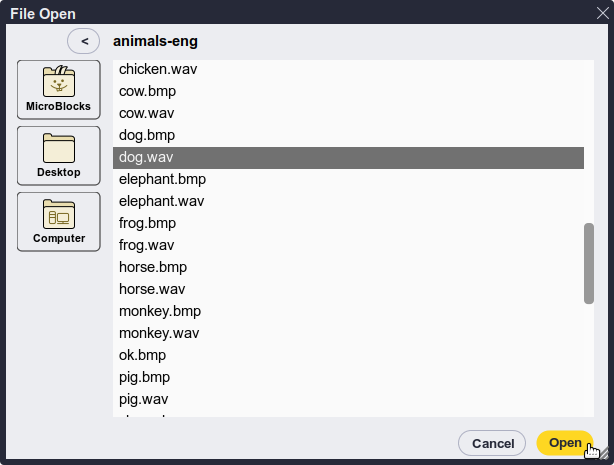Select ok.bmp file
614x465 pixels.
pyautogui.click(x=349, y=355)
